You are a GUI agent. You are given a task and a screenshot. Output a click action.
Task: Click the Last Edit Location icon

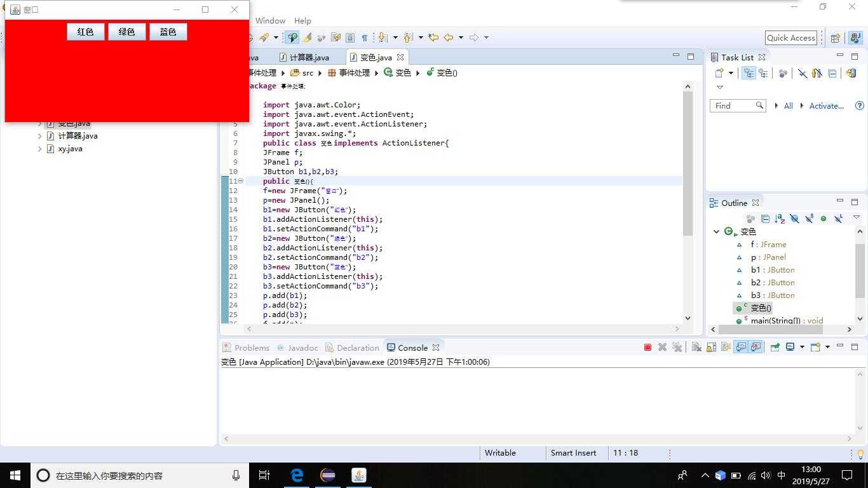[x=433, y=37]
